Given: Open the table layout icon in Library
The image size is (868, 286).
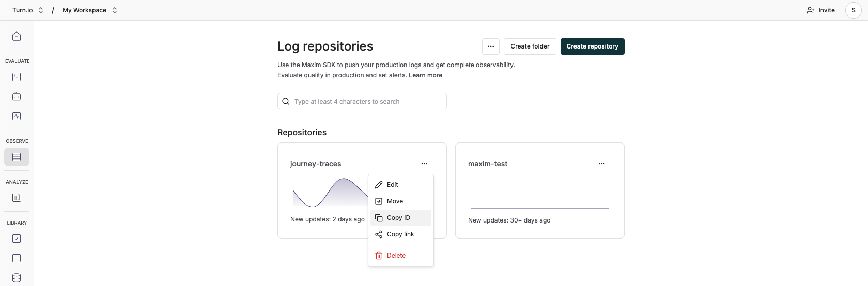Looking at the screenshot, I should tap(17, 258).
